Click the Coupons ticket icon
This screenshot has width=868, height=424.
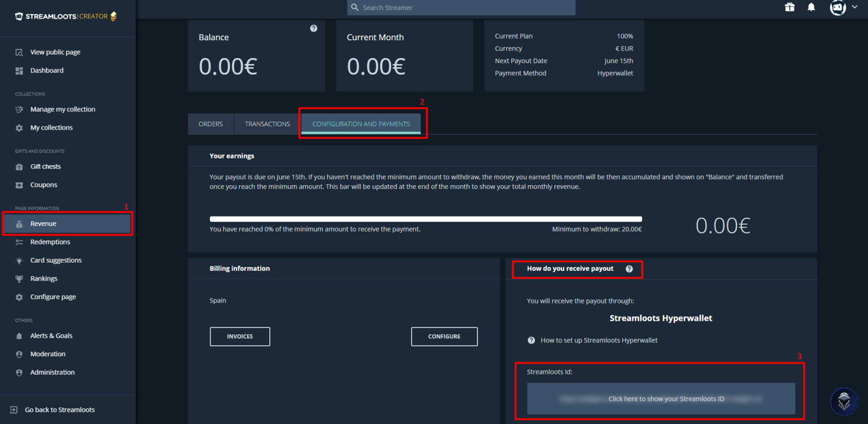click(x=19, y=185)
